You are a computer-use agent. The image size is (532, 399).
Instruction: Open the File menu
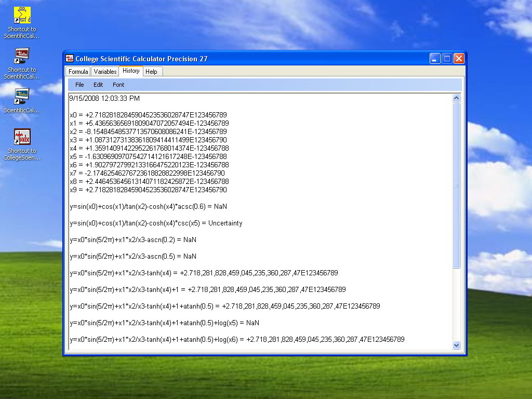[79, 85]
